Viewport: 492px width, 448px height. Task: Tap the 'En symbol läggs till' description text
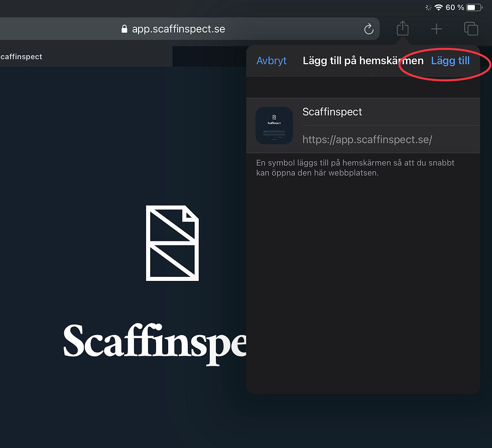355,168
